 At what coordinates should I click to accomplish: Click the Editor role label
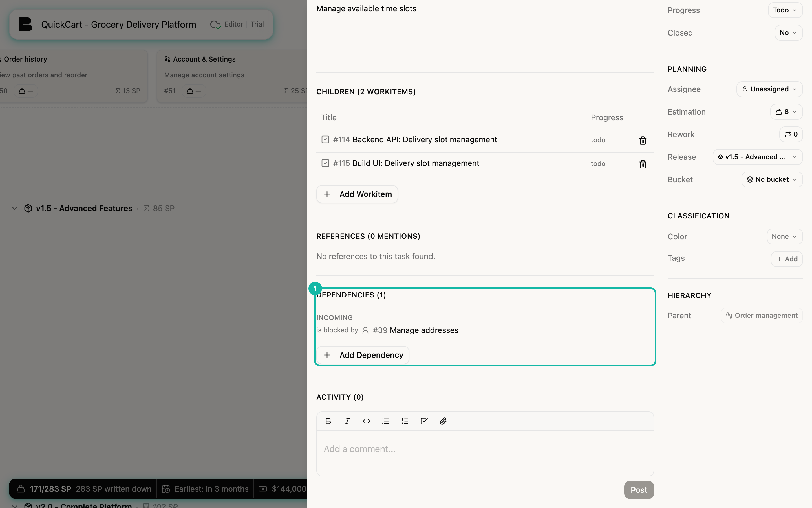point(233,24)
